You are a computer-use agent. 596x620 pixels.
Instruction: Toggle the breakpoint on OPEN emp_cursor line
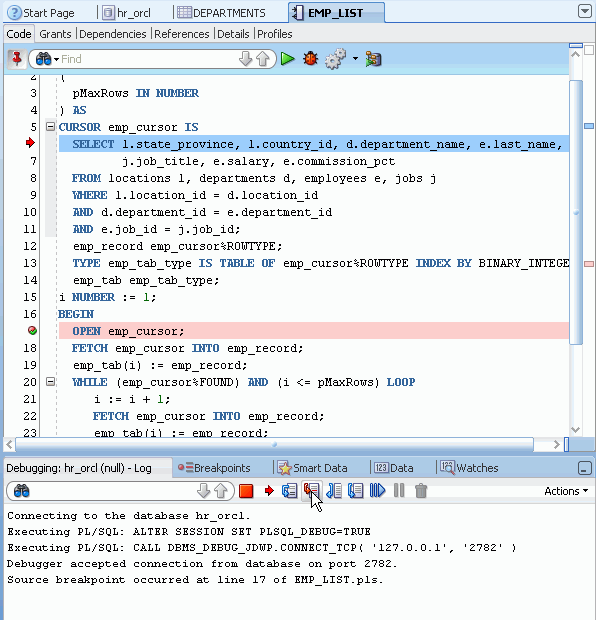(32, 331)
